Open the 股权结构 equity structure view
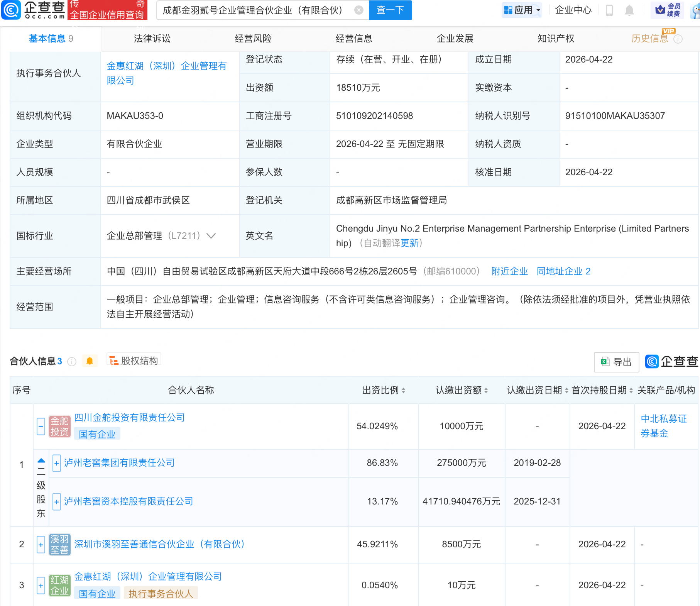700x606 pixels. click(x=134, y=361)
